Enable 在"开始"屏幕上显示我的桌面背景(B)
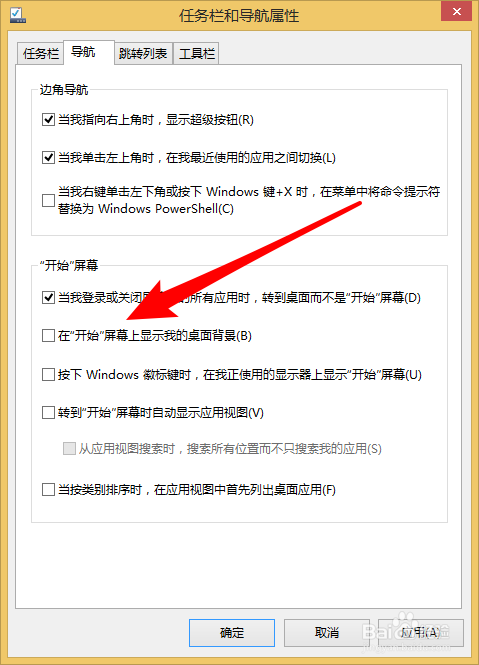This screenshot has height=665, width=479. (48, 336)
